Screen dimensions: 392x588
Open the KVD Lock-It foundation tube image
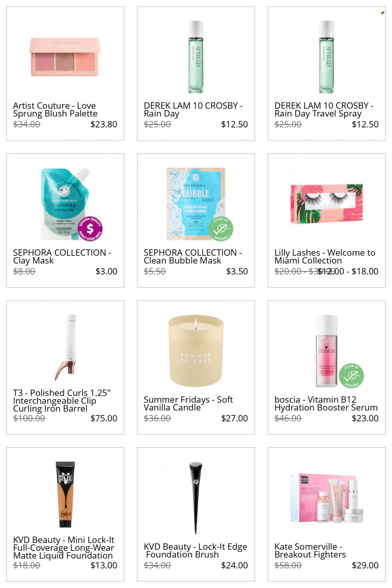point(65,495)
